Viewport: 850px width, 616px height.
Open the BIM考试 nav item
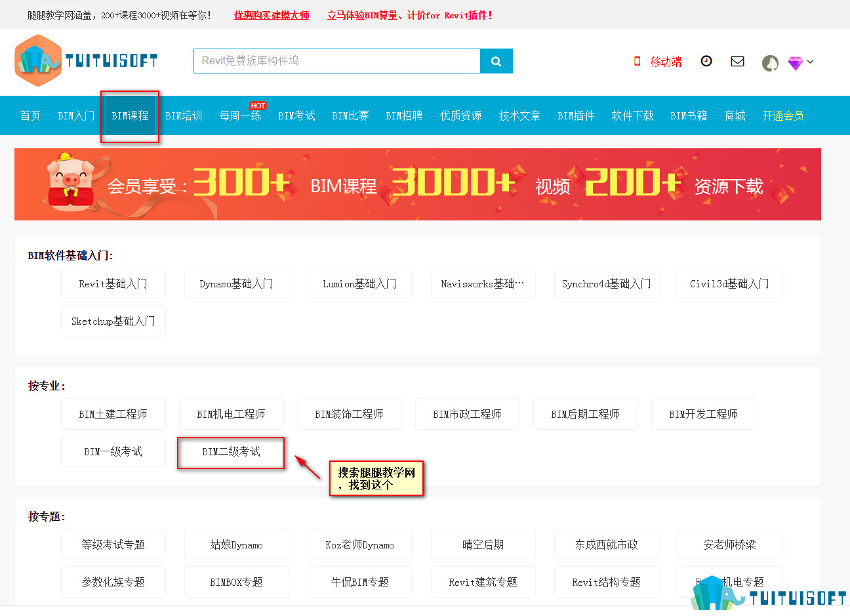tap(296, 115)
